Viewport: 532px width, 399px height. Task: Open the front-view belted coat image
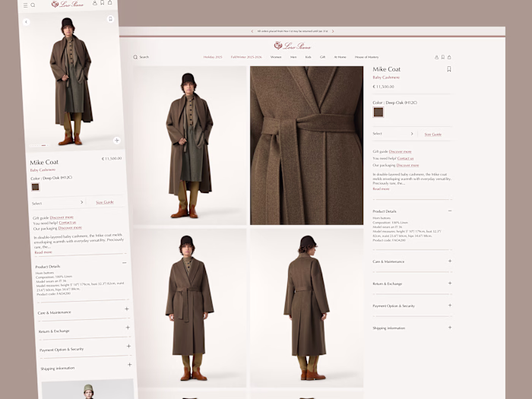tap(190, 308)
